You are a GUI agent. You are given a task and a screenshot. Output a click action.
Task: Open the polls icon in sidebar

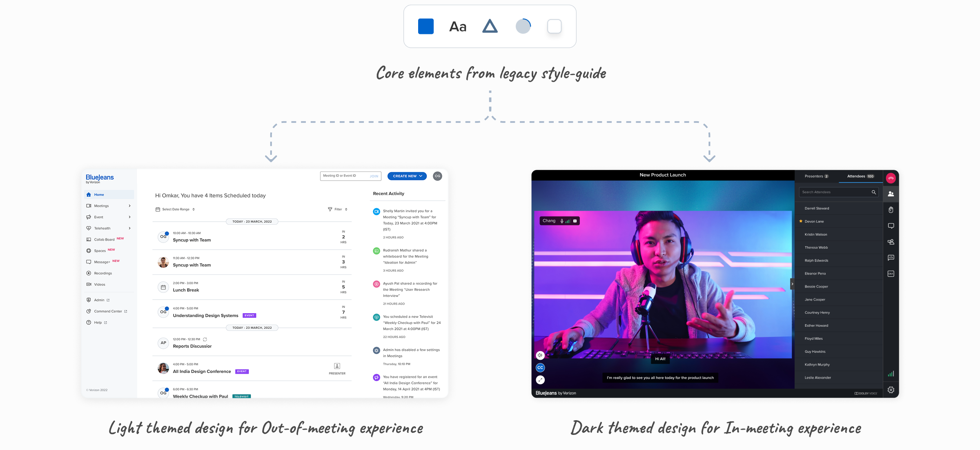891,258
